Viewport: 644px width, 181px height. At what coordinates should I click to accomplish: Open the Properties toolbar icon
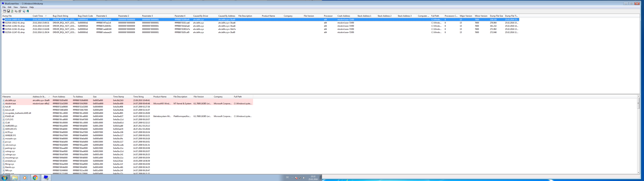(x=20, y=11)
